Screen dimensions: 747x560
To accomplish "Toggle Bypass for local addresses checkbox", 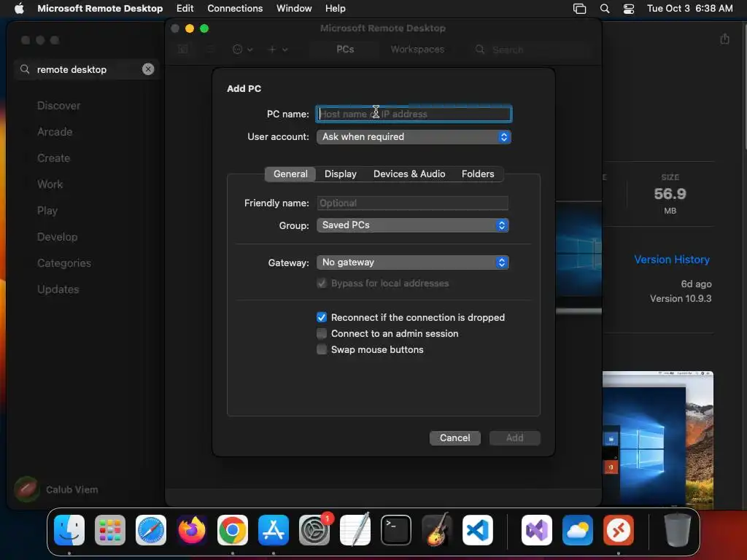I will (x=322, y=284).
